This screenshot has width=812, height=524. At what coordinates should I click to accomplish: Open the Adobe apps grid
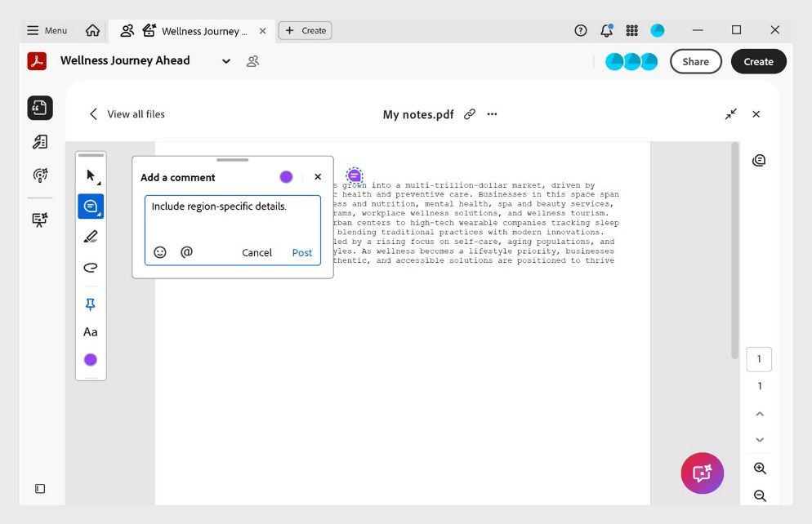point(631,30)
